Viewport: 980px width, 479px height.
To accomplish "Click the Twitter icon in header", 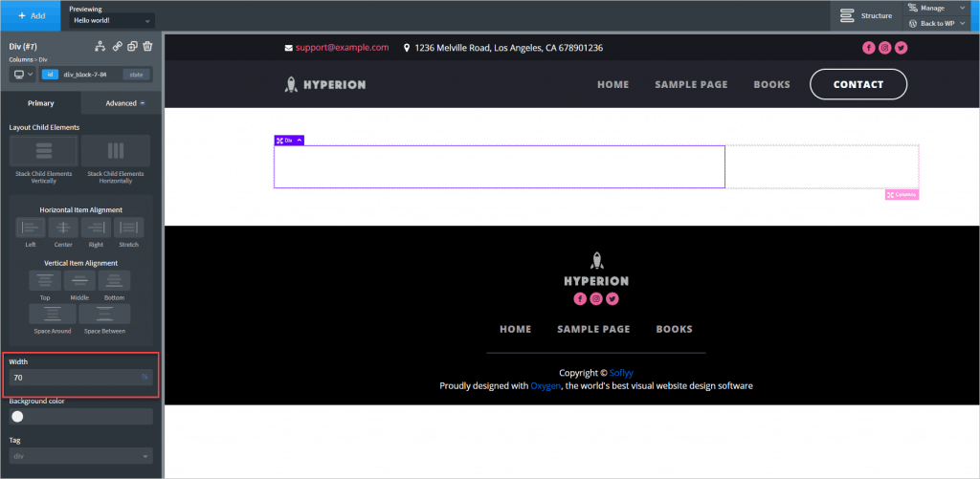I will pyautogui.click(x=901, y=48).
